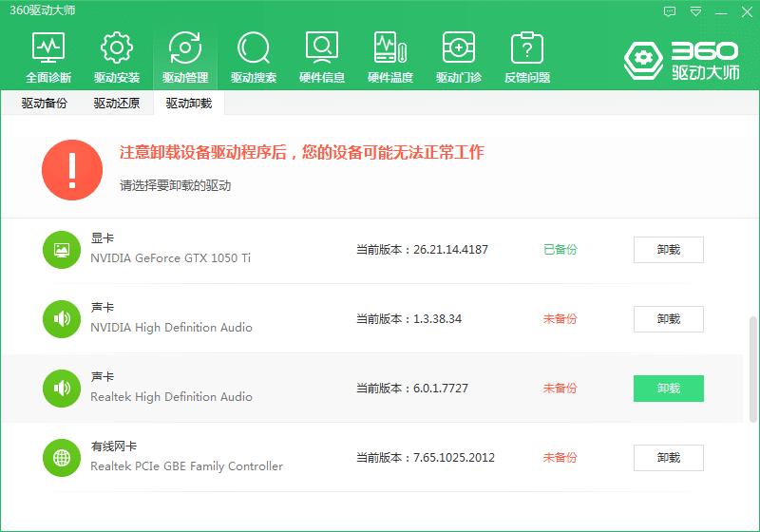Viewport: 760px width, 532px height.
Task: Open the title bar main menu dropdown
Action: (x=696, y=11)
